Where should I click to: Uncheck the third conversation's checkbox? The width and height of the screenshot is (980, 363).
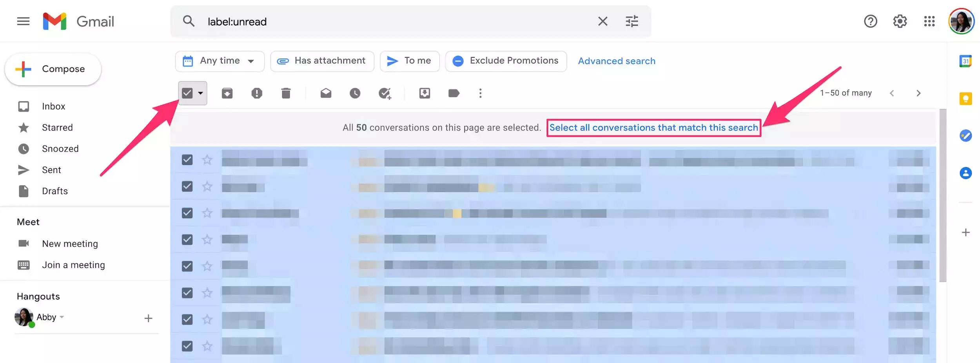(187, 213)
